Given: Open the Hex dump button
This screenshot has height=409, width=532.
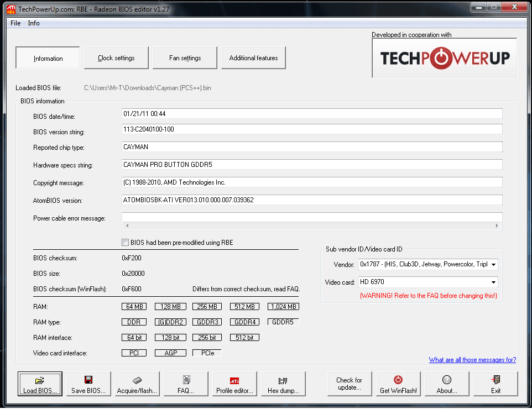Looking at the screenshot, I should click(x=283, y=384).
